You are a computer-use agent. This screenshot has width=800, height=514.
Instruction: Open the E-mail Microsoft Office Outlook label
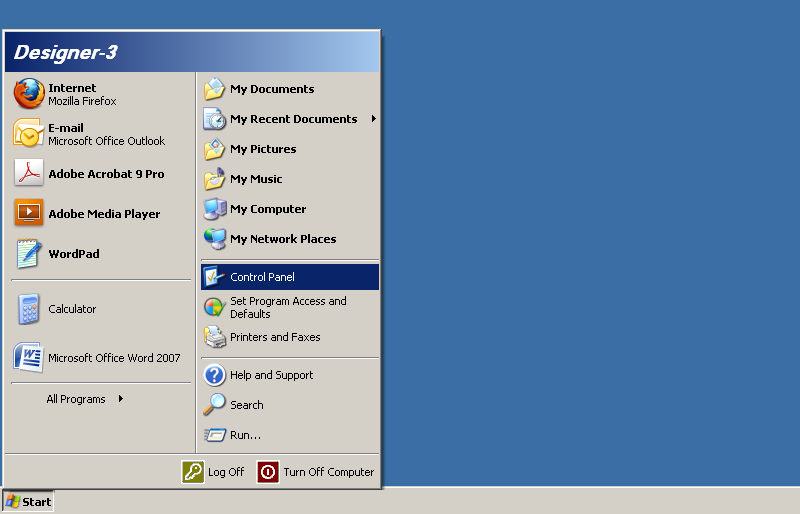coord(107,134)
